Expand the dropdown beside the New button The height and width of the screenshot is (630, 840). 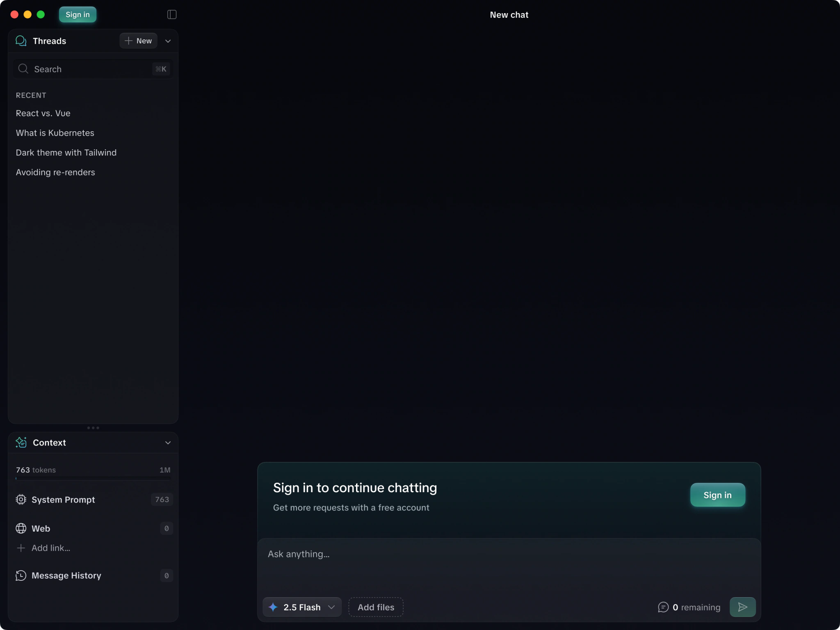coord(167,41)
